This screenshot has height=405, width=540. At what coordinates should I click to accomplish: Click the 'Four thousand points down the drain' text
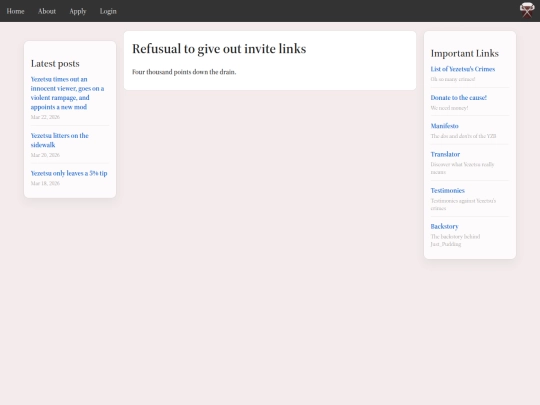coord(184,72)
